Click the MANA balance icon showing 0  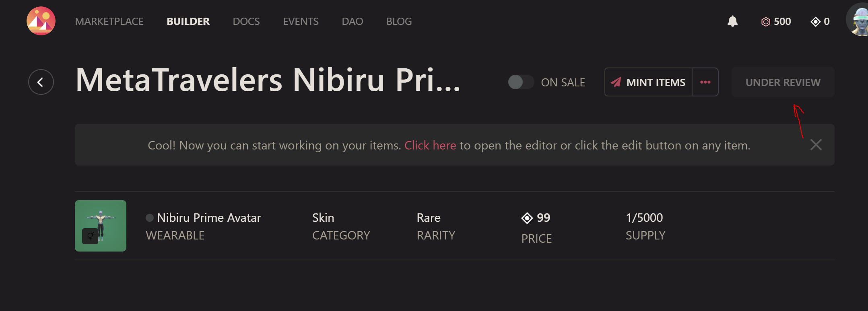point(815,22)
